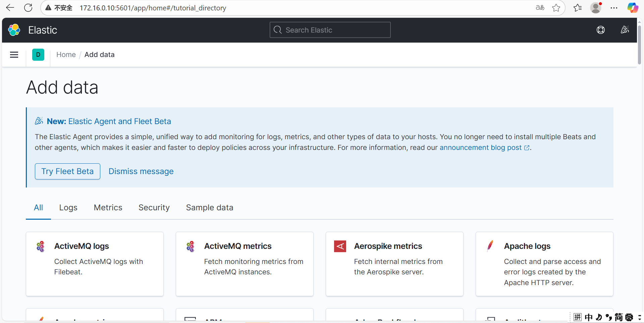644x323 pixels.
Task: Click the external link icon after blog post
Action: pyautogui.click(x=527, y=148)
